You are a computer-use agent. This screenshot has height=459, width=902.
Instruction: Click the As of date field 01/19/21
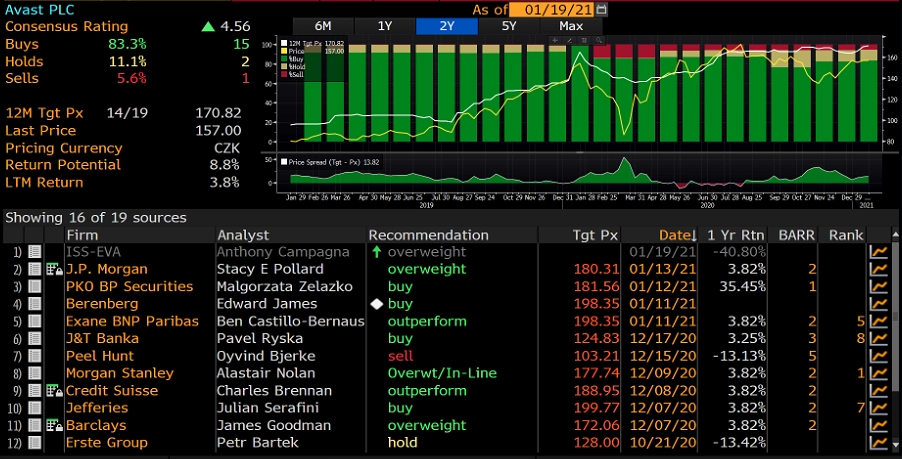coord(552,9)
